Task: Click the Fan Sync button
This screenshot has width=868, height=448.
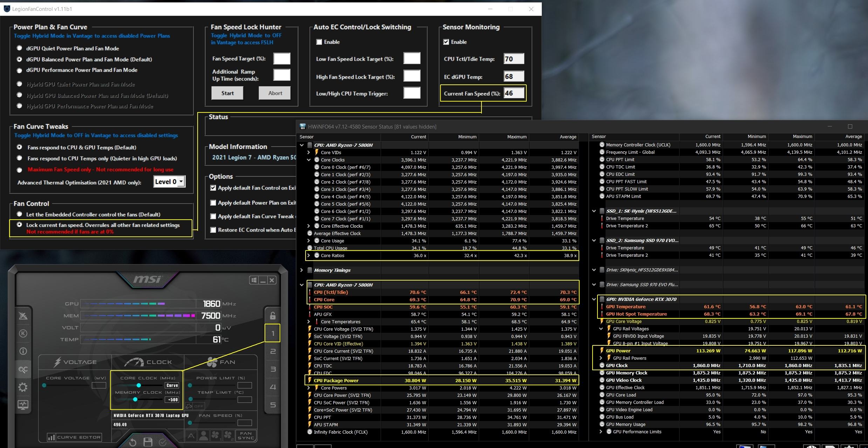Action: pyautogui.click(x=246, y=436)
